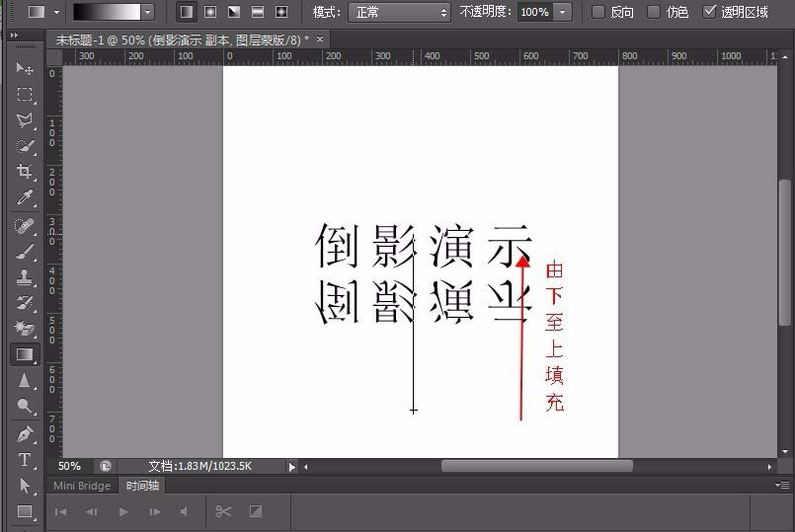This screenshot has height=532, width=795.
Task: Select the Polygonal Lasso tool
Action: (x=25, y=120)
